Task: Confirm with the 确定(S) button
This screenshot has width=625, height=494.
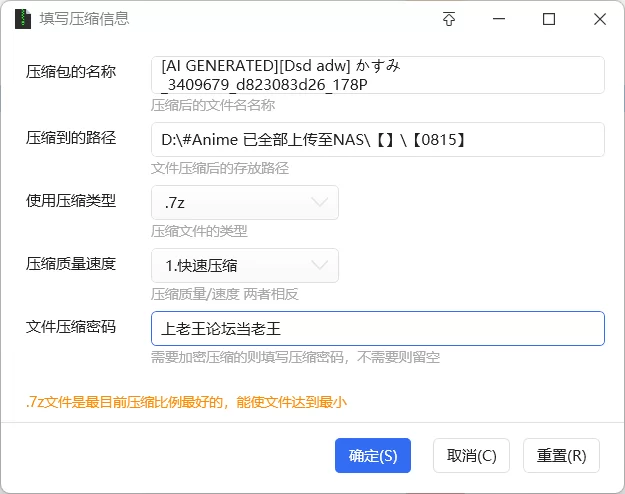Action: (x=373, y=456)
